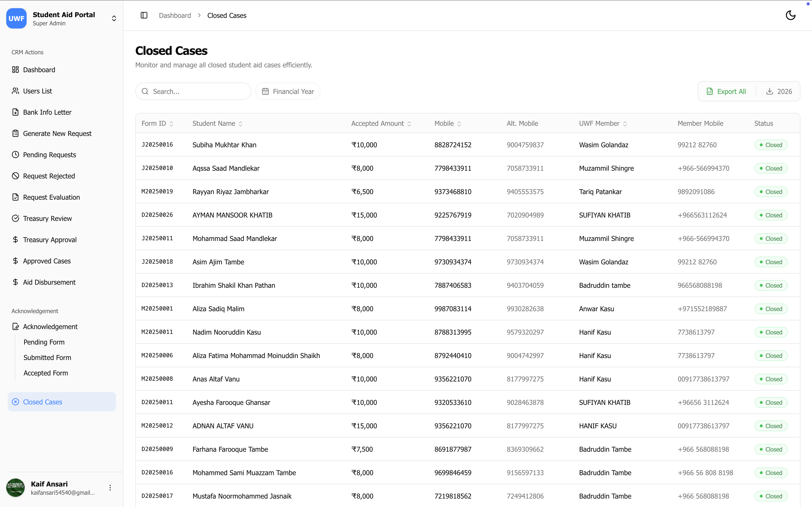This screenshot has height=507, width=812.
Task: Open the Financial Year filter
Action: [288, 91]
